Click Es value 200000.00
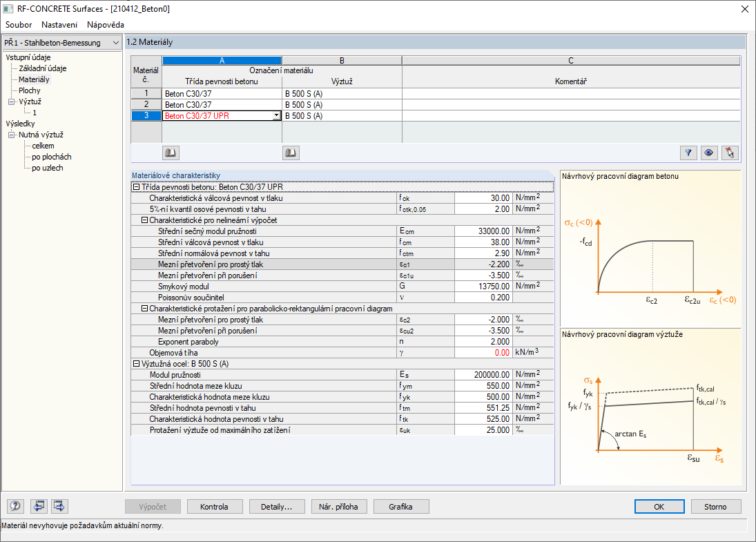Viewport: 756px width, 542px height. pyautogui.click(x=483, y=375)
